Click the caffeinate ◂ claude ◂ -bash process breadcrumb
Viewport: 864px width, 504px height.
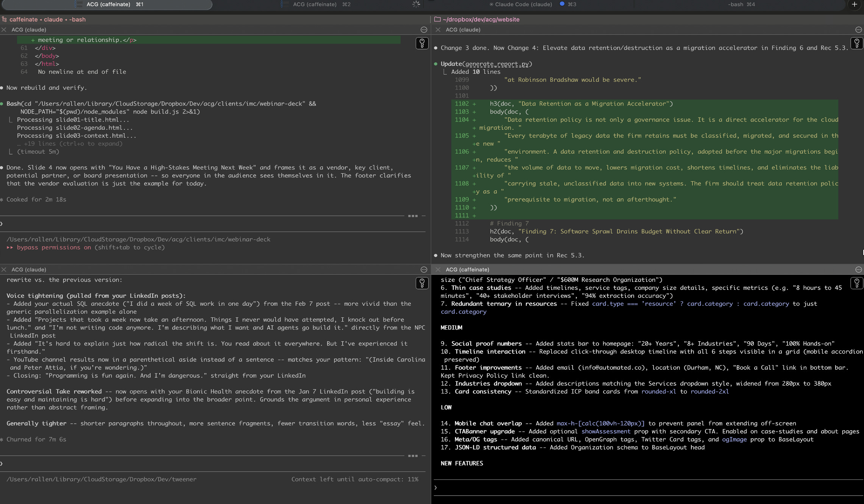pyautogui.click(x=47, y=19)
